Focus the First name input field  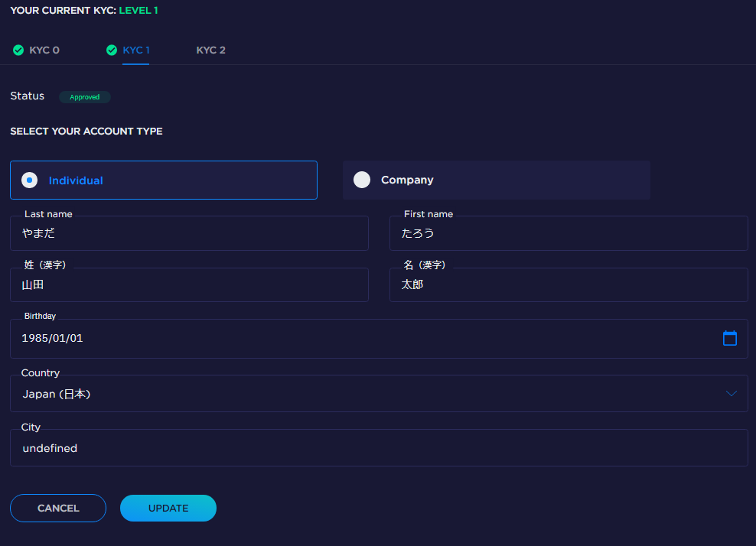(569, 233)
